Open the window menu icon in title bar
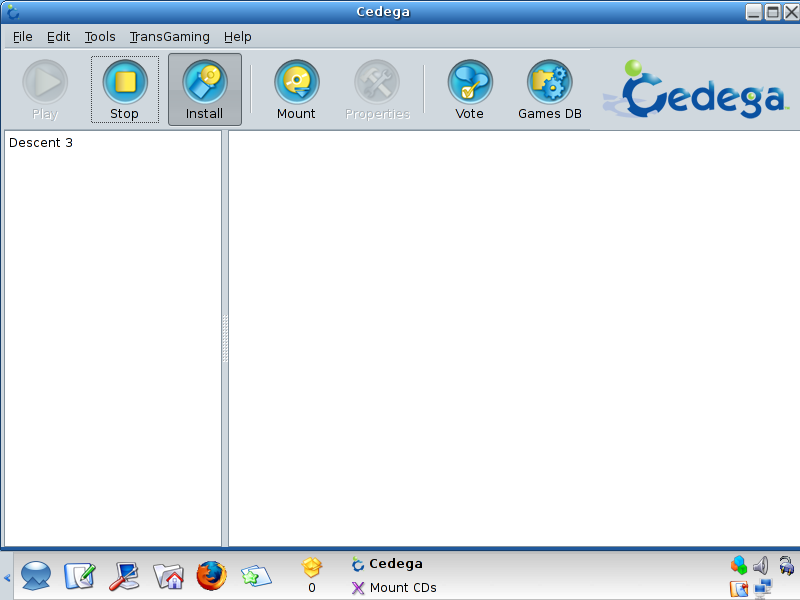The width and height of the screenshot is (800, 600). (13, 12)
